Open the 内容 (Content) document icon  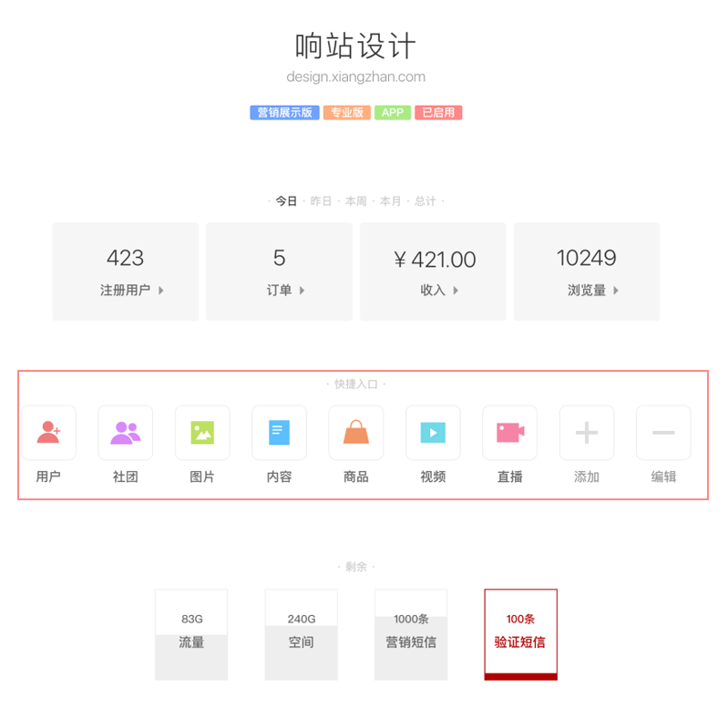pyautogui.click(x=279, y=433)
